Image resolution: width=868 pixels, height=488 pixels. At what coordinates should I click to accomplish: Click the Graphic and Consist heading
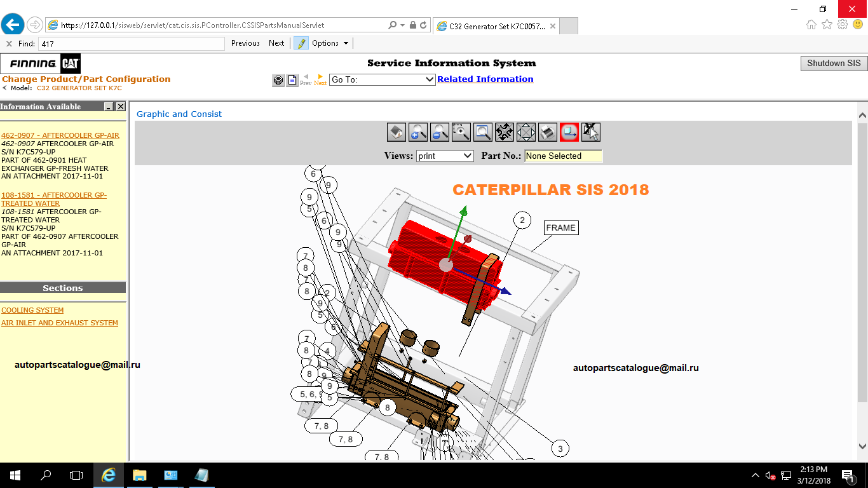coord(179,114)
